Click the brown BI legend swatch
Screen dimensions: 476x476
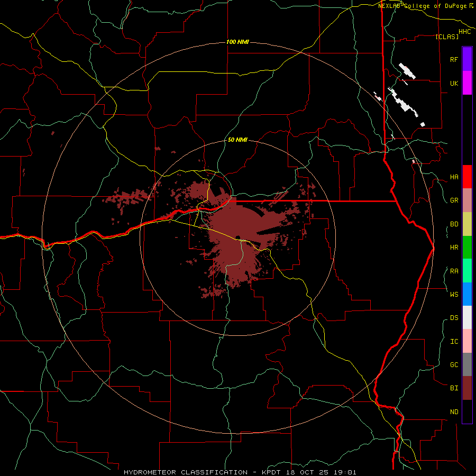(x=467, y=388)
